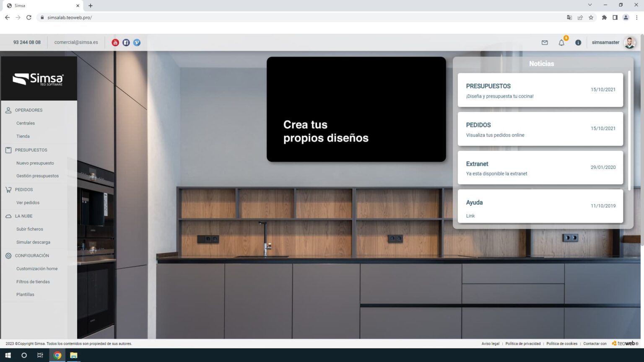The image size is (644, 362).
Task: Open the YouTube social icon
Action: (115, 42)
